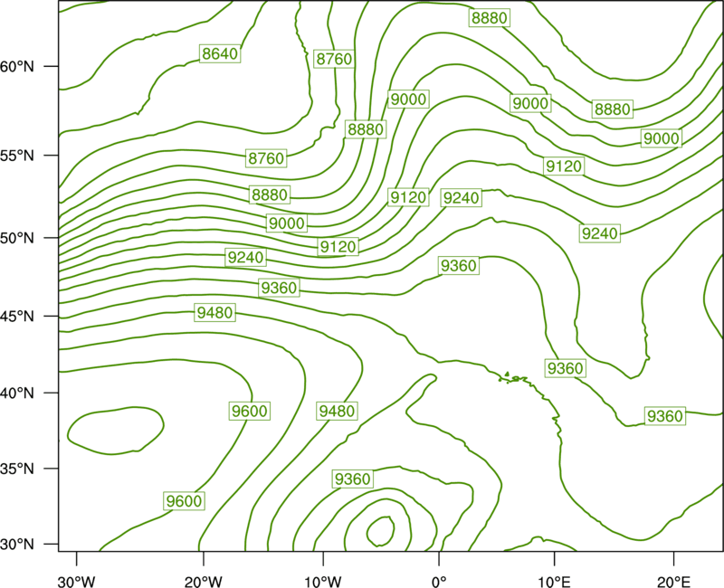Screen dimensions: 724x588
Task: Click the 30°W longitude axis label
Action: [76, 582]
